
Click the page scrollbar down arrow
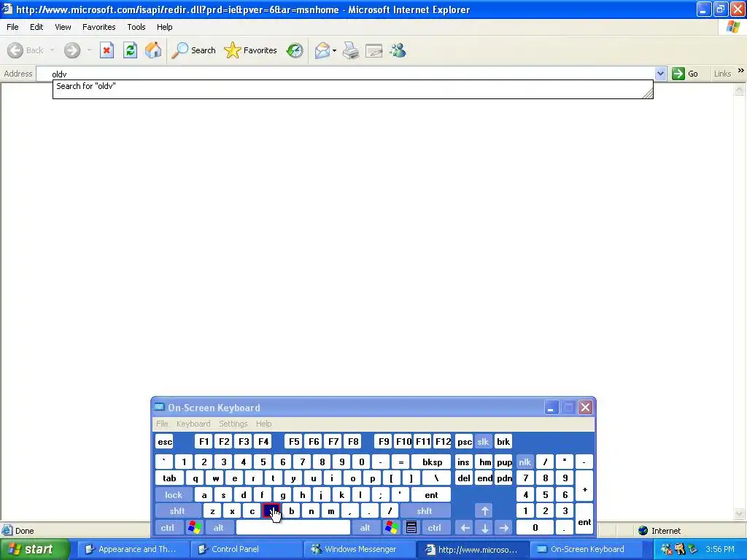point(740,514)
